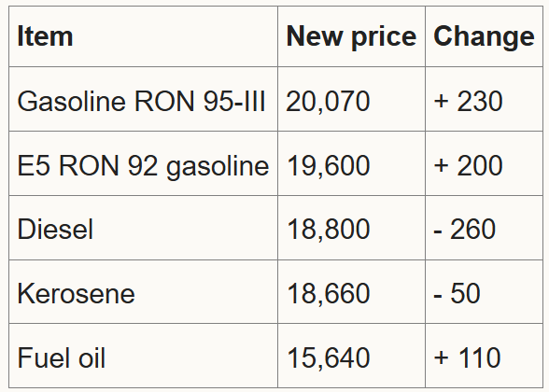Image resolution: width=549 pixels, height=392 pixels.
Task: Click the - 50 change value
Action: [x=457, y=293]
